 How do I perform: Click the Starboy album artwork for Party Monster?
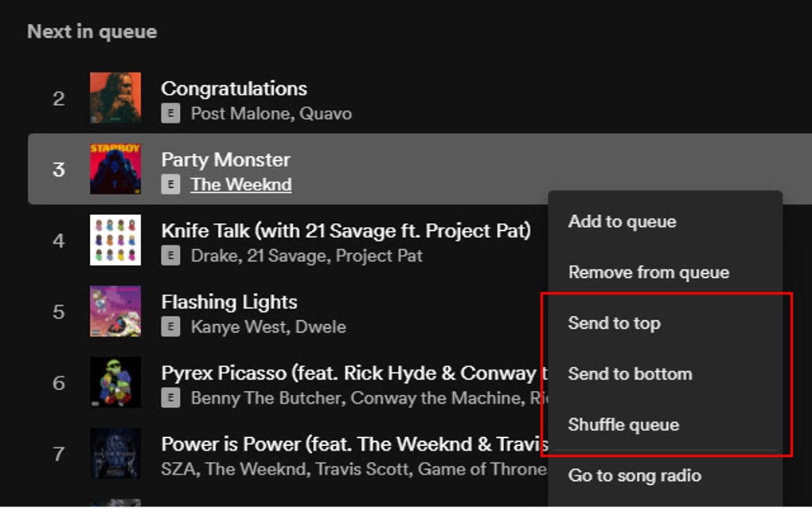point(115,169)
